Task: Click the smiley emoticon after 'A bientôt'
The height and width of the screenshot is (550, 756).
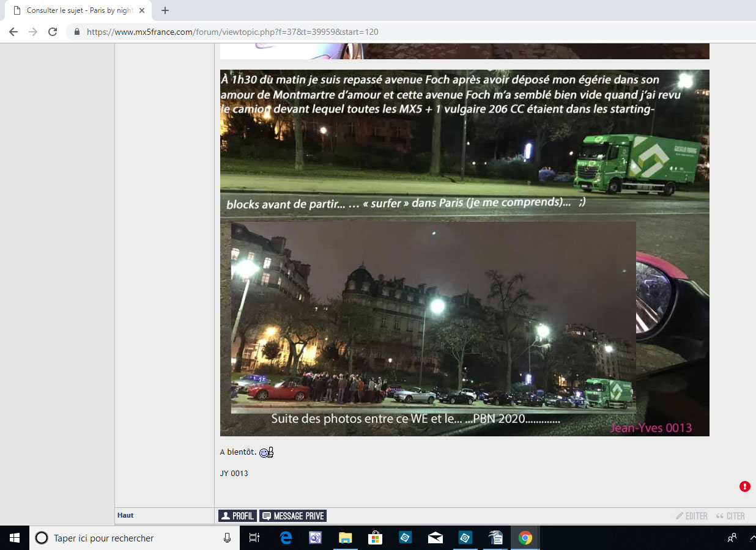Action: point(266,452)
